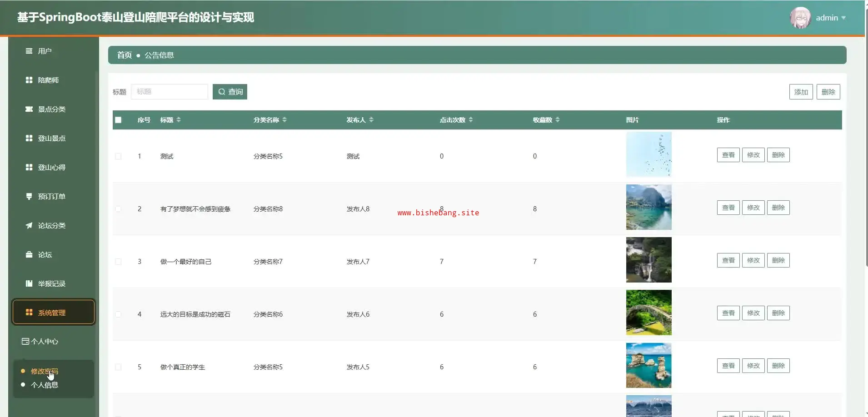Screen dimensions: 868x417
Task: Toggle the select-all checkbox in table header
Action: point(118,120)
